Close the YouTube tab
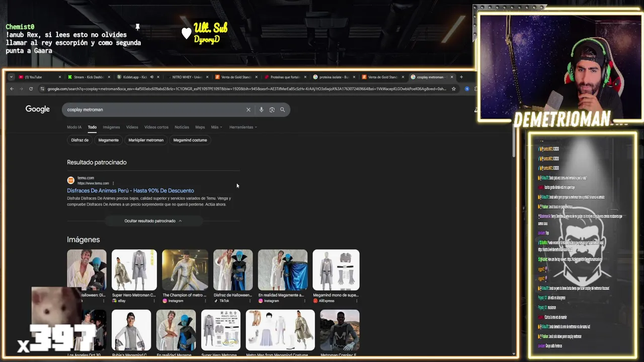Viewport: 644px width, 362px height. click(x=60, y=77)
